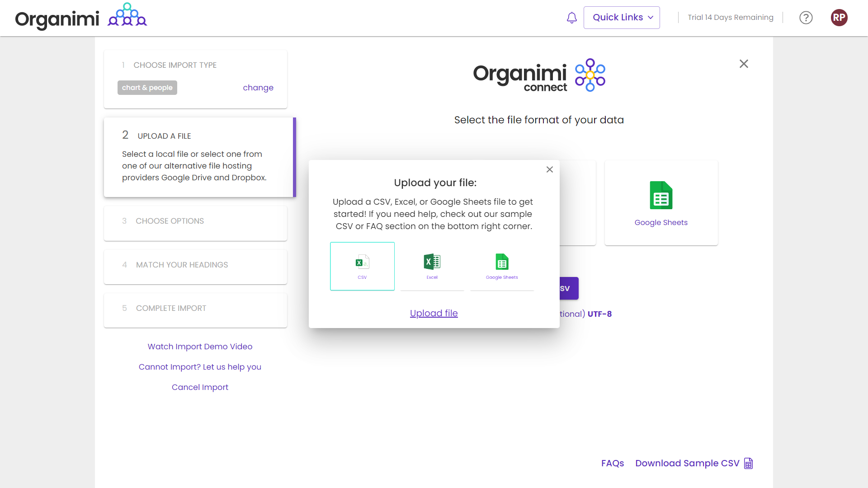
Task: Choose the large Google Sheets card
Action: [x=661, y=203]
